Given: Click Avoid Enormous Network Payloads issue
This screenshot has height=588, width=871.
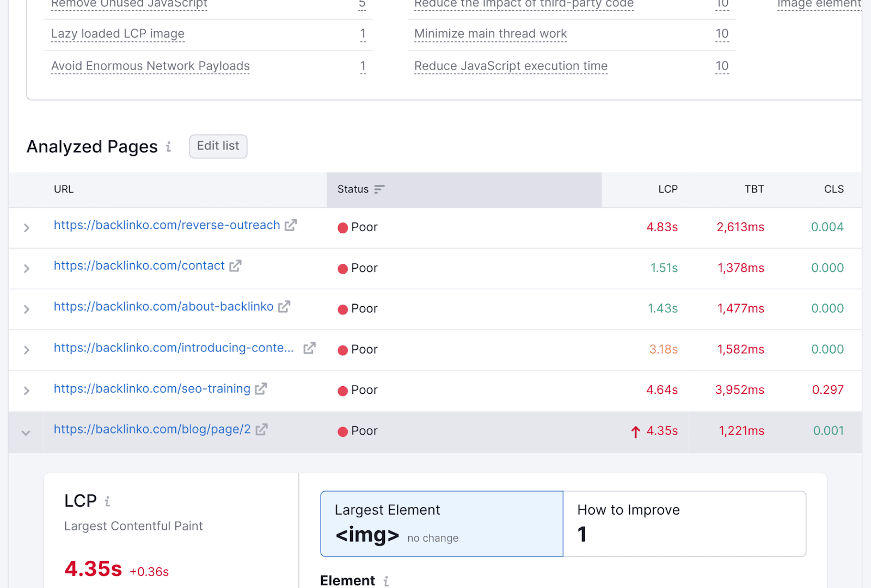Looking at the screenshot, I should tap(150, 66).
